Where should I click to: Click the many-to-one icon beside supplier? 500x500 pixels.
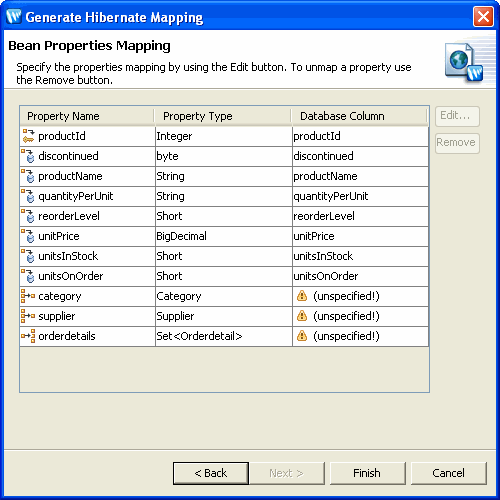coord(28,316)
